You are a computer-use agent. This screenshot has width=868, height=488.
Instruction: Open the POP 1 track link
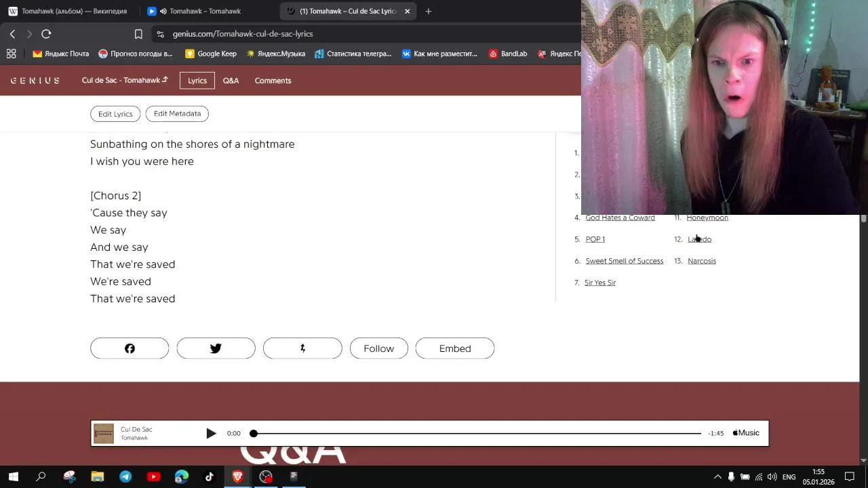pyautogui.click(x=595, y=239)
